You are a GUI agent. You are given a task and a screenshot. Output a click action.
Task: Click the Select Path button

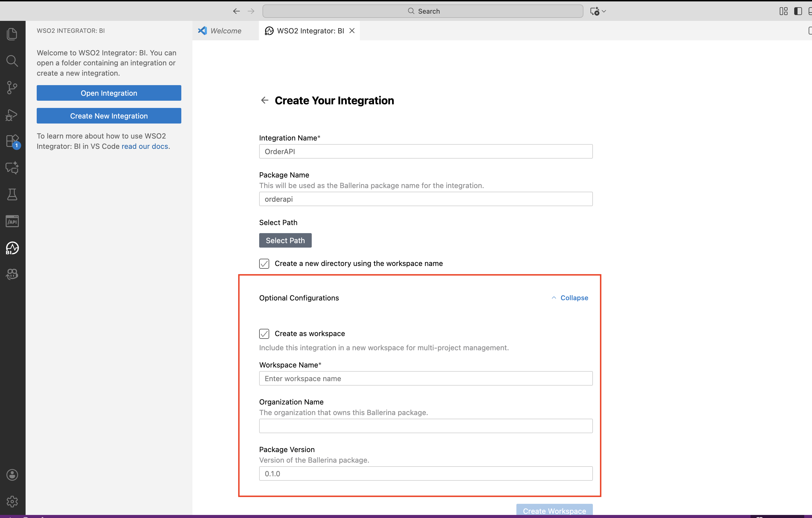pyautogui.click(x=285, y=240)
